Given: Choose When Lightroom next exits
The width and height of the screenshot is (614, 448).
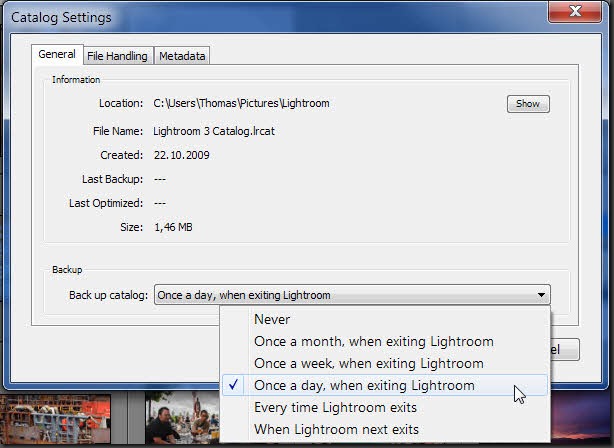Looking at the screenshot, I should [x=384, y=429].
